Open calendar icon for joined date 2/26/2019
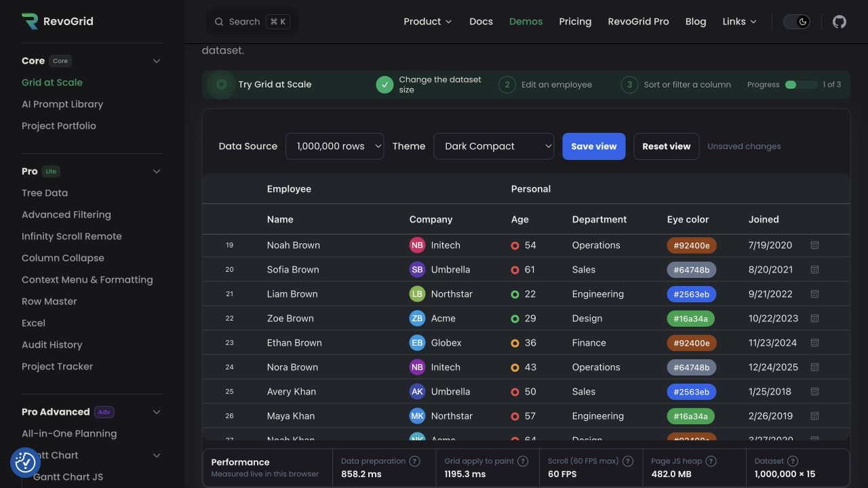 (x=814, y=416)
